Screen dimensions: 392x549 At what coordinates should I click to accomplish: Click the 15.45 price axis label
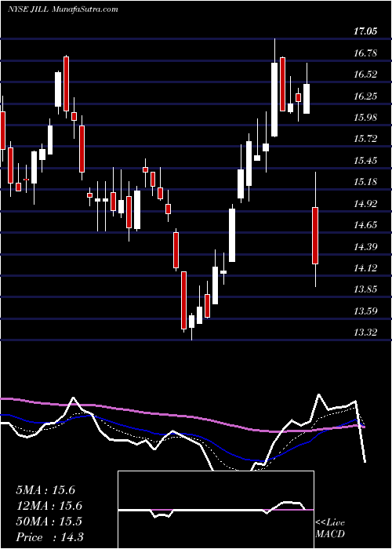point(365,161)
